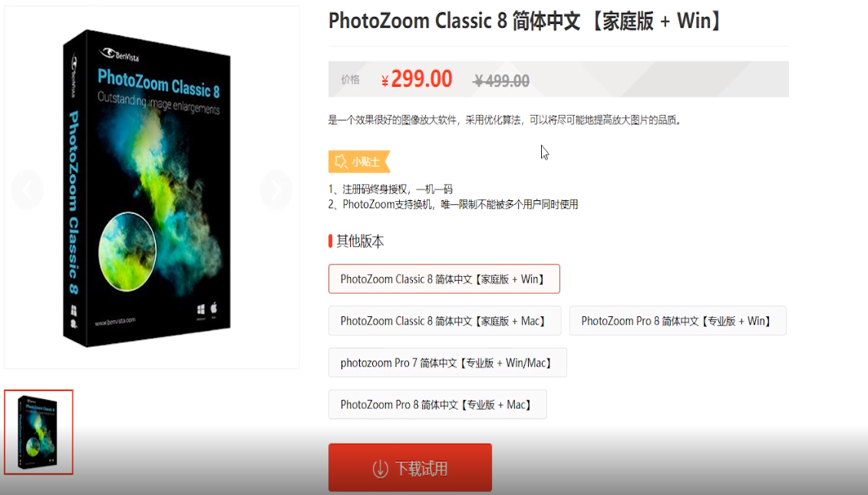This screenshot has height=495, width=868.
Task: Choose PhotoZoom Classic 8 家庭版 + Mac version
Action: click(x=444, y=321)
